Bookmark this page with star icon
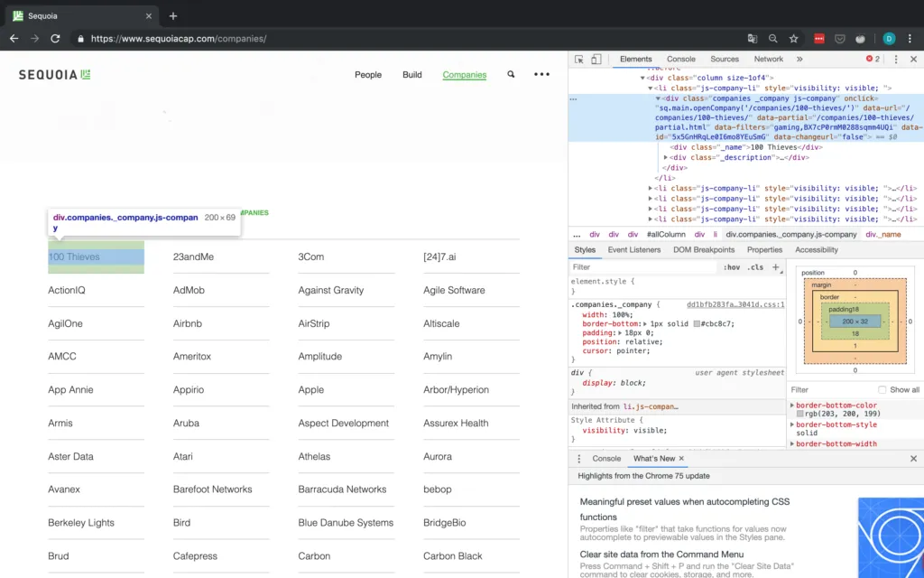This screenshot has height=578, width=924. [794, 38]
